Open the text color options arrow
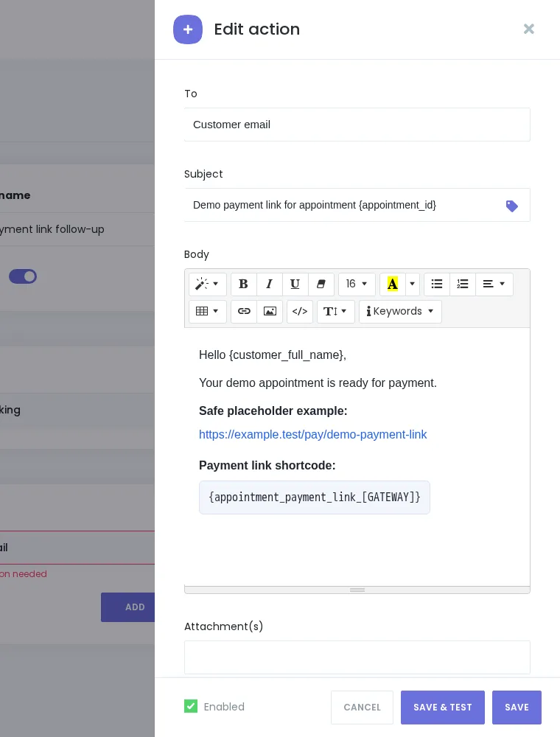This screenshot has width=560, height=737. click(x=412, y=284)
